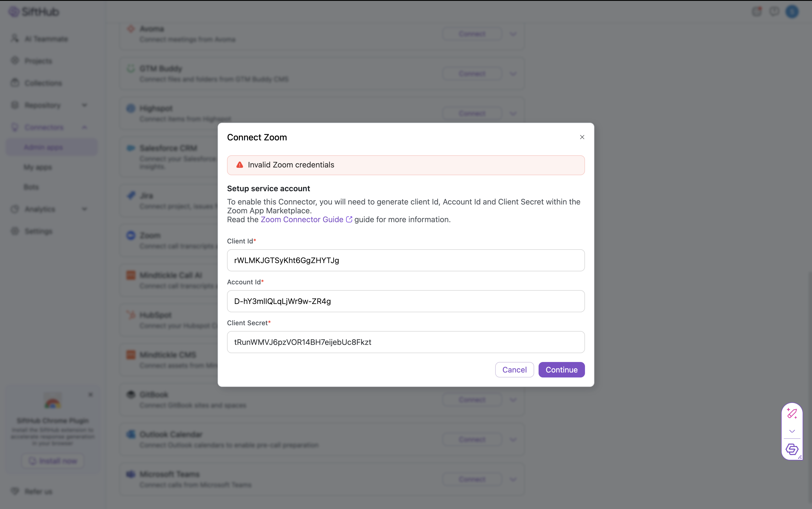Image resolution: width=812 pixels, height=509 pixels.
Task: Click the help icon in header
Action: tap(774, 11)
